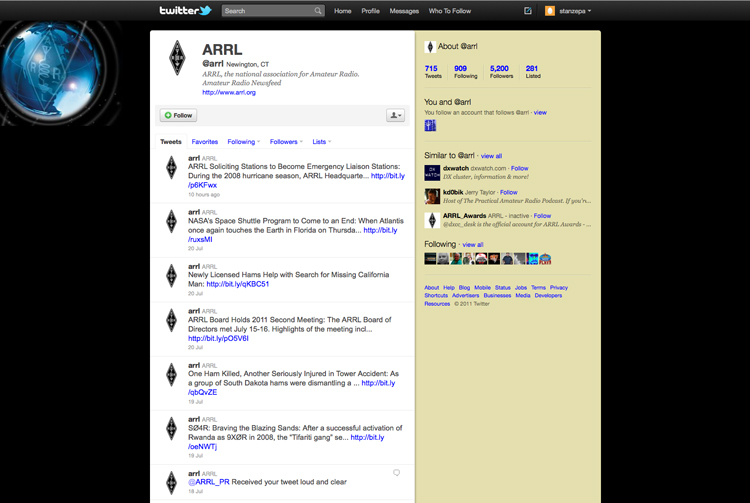
Task: Go to Who To Follow
Action: (x=450, y=11)
